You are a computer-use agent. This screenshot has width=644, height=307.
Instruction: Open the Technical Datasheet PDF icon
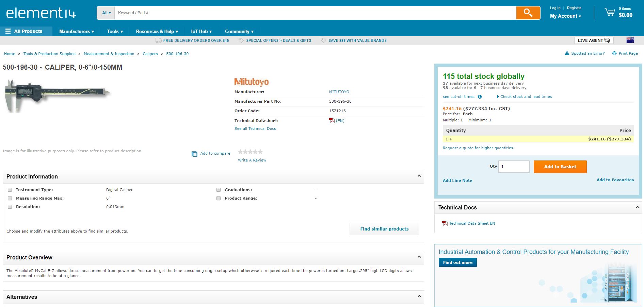click(x=332, y=120)
